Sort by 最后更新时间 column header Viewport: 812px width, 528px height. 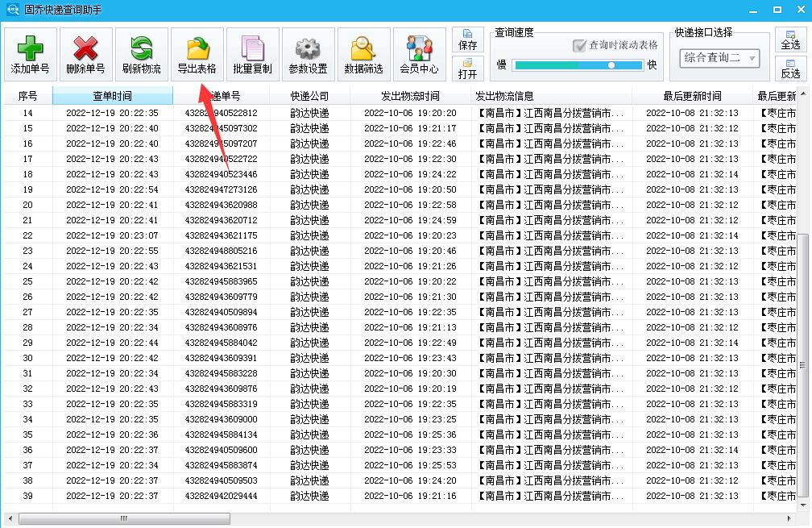click(x=693, y=96)
